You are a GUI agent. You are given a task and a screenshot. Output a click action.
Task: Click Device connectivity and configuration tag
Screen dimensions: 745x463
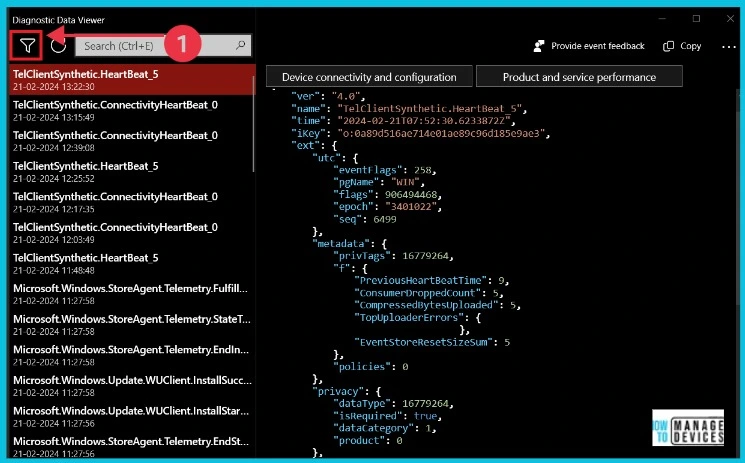[369, 77]
